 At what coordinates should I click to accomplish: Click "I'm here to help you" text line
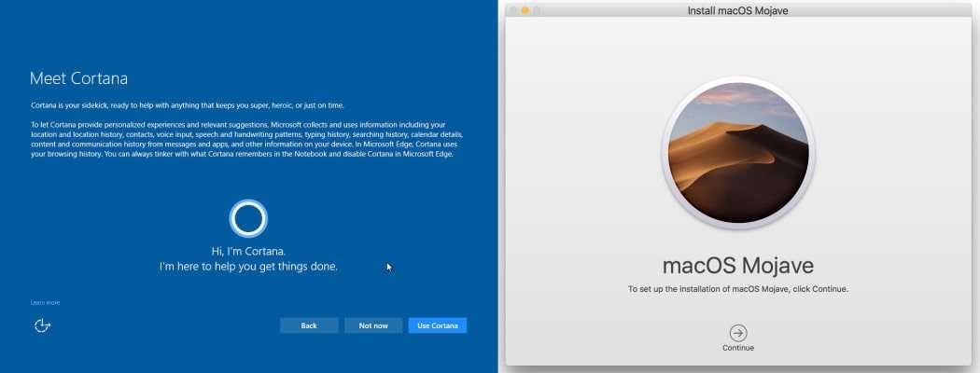coord(248,267)
